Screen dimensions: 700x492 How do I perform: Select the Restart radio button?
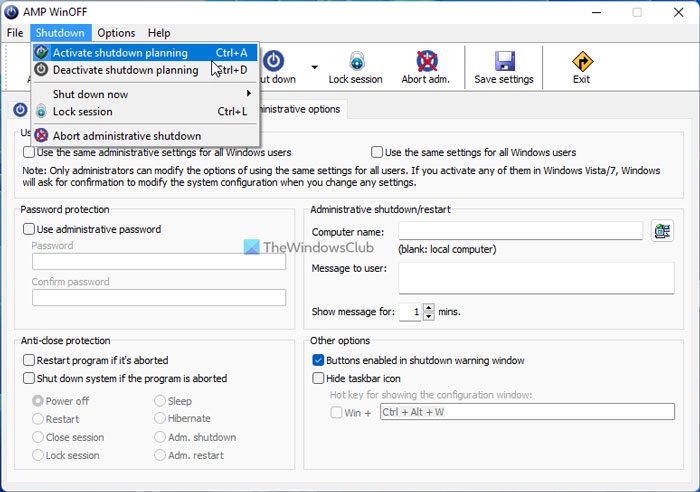(x=38, y=419)
